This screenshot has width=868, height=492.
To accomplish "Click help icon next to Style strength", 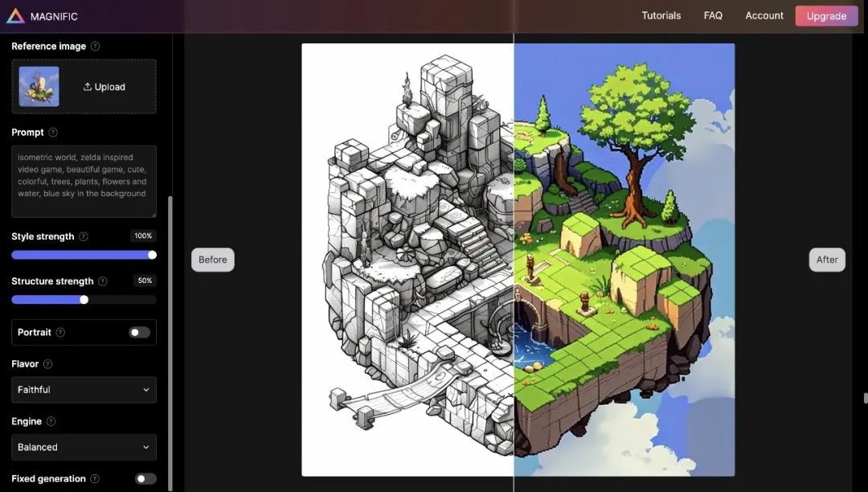I will click(x=84, y=237).
